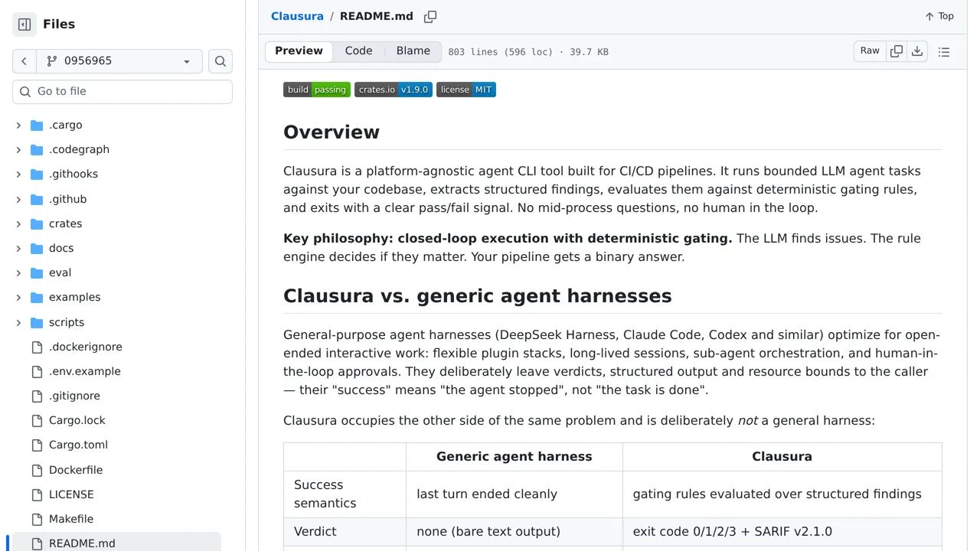Open the eval folder icon
Screen dimensions: 980x551
point(37,272)
